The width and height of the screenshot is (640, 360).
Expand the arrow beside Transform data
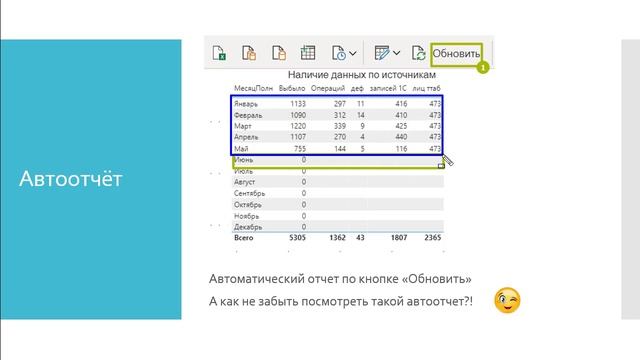pyautogui.click(x=396, y=53)
